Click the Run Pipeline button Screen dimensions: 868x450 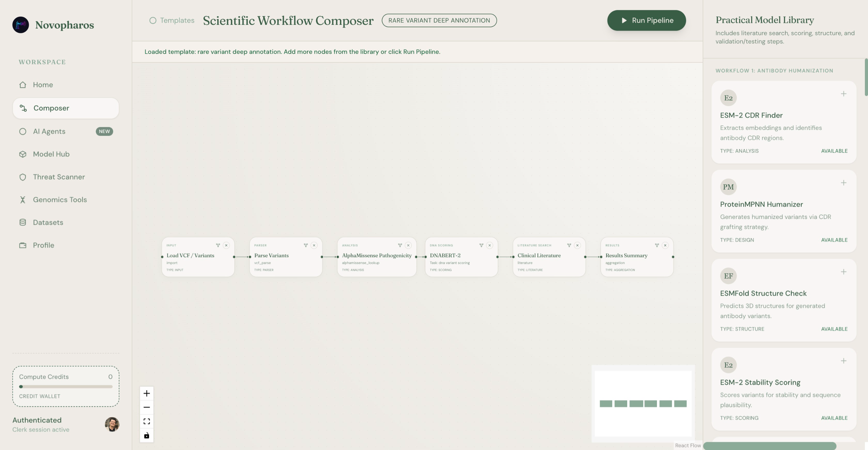tap(646, 20)
